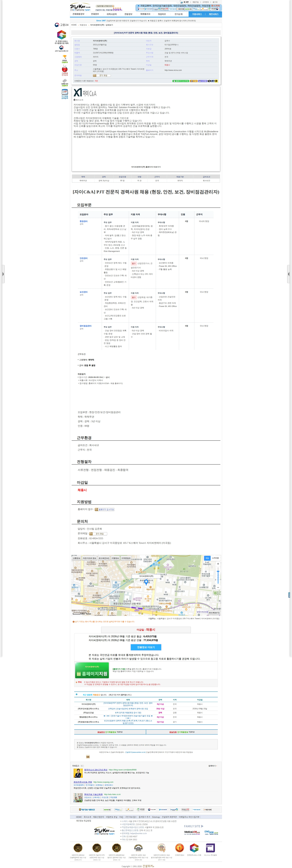
Task: Switch map to 스카이뷰 view
Action: [x=216, y=558]
